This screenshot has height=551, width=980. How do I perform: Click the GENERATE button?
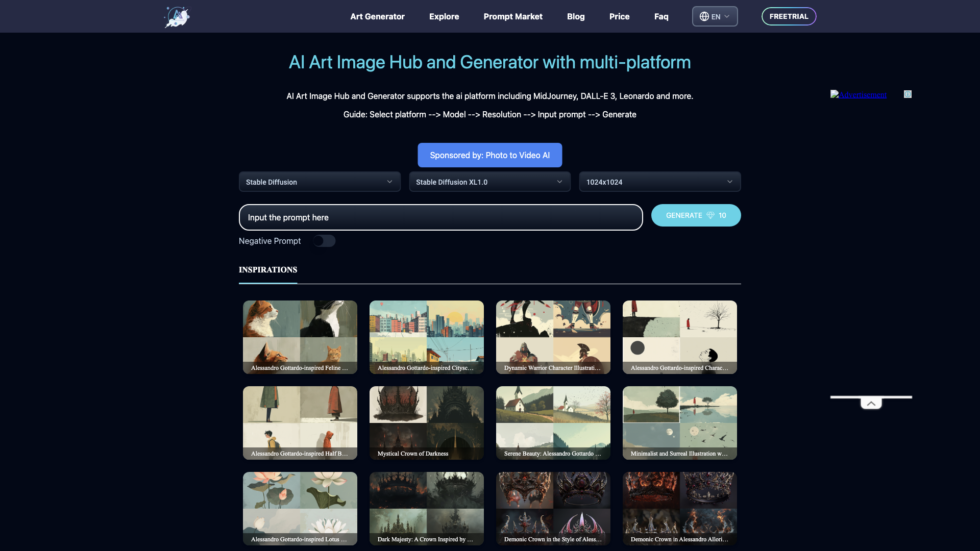pyautogui.click(x=696, y=215)
